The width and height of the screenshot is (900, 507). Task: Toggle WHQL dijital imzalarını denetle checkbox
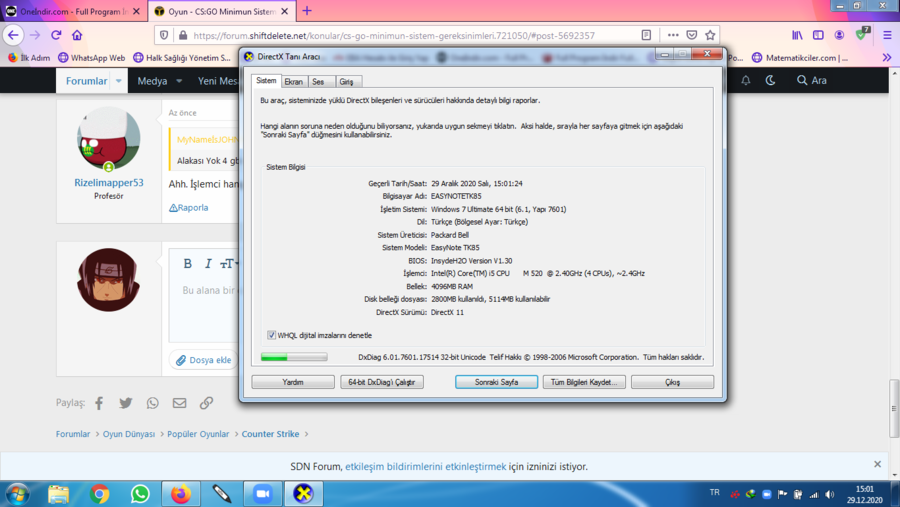pos(271,335)
